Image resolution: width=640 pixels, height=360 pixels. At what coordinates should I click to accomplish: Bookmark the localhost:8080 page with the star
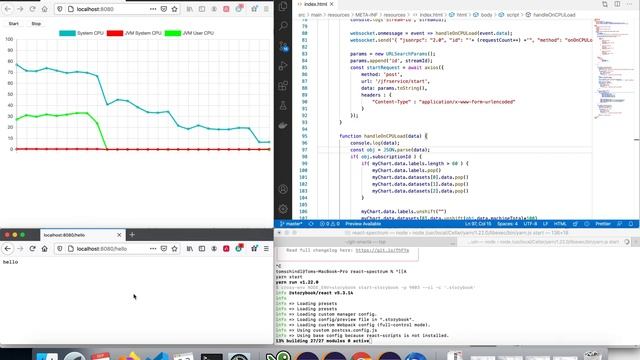point(175,9)
